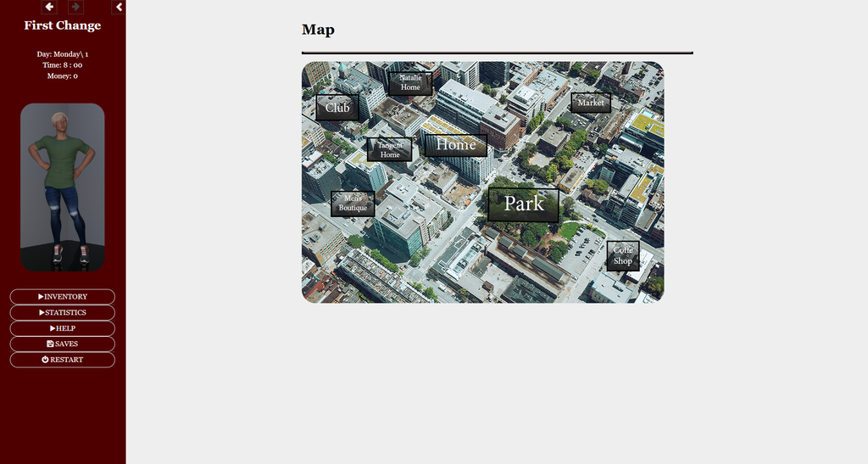Go forward using the right arrow icon
Viewport: 868px width, 464px height.
click(75, 7)
